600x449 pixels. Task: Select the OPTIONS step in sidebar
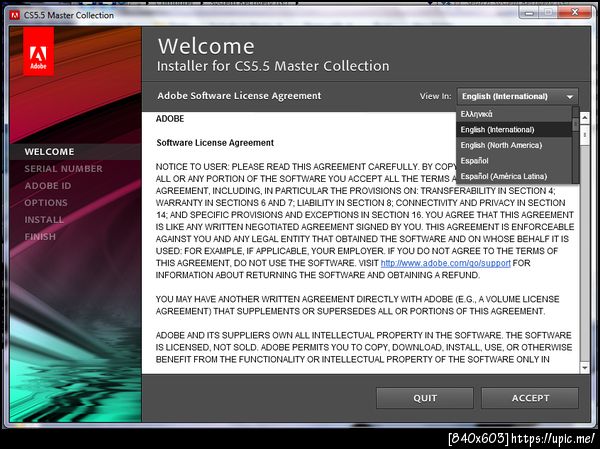tap(46, 202)
